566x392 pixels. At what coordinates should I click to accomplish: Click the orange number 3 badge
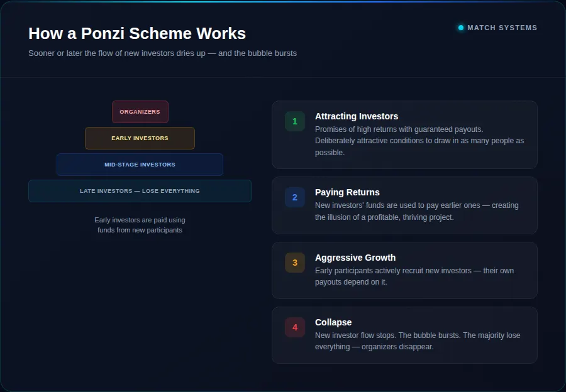(x=294, y=263)
